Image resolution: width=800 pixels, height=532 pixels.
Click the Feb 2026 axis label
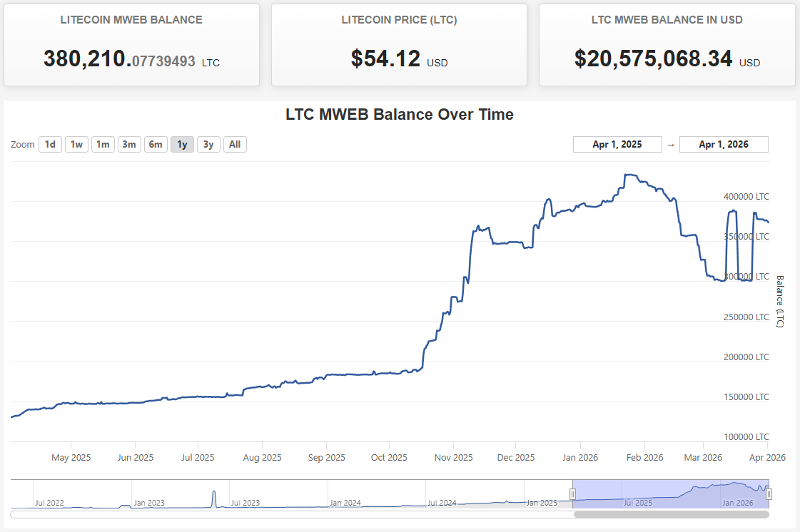coord(645,458)
